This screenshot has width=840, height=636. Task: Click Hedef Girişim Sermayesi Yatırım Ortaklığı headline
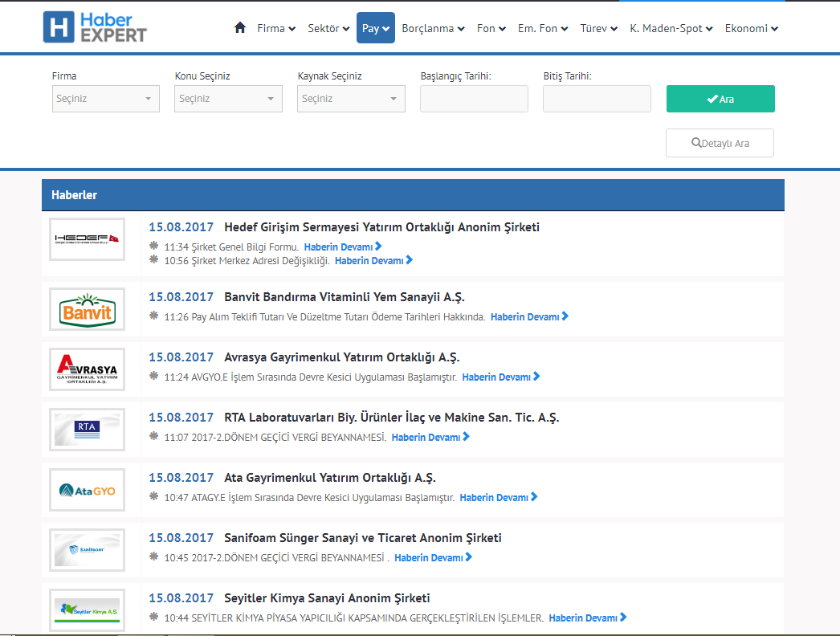click(x=381, y=227)
